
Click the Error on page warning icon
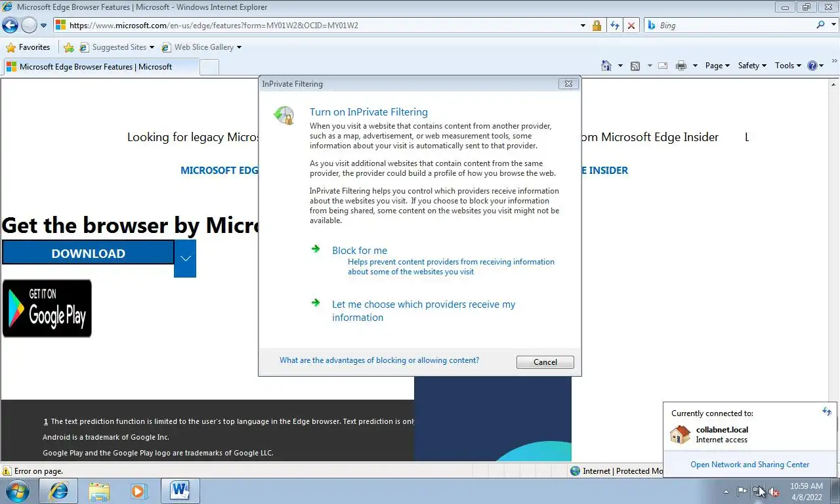click(x=7, y=471)
